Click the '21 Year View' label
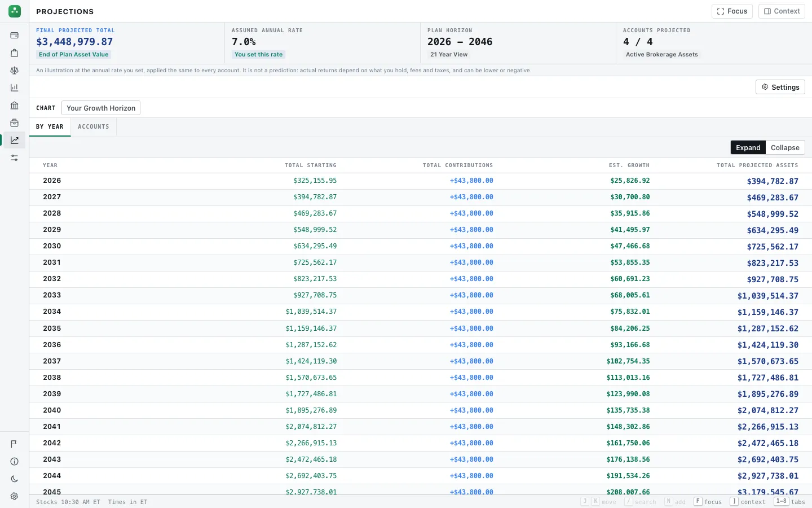The width and height of the screenshot is (812, 508). coord(449,55)
